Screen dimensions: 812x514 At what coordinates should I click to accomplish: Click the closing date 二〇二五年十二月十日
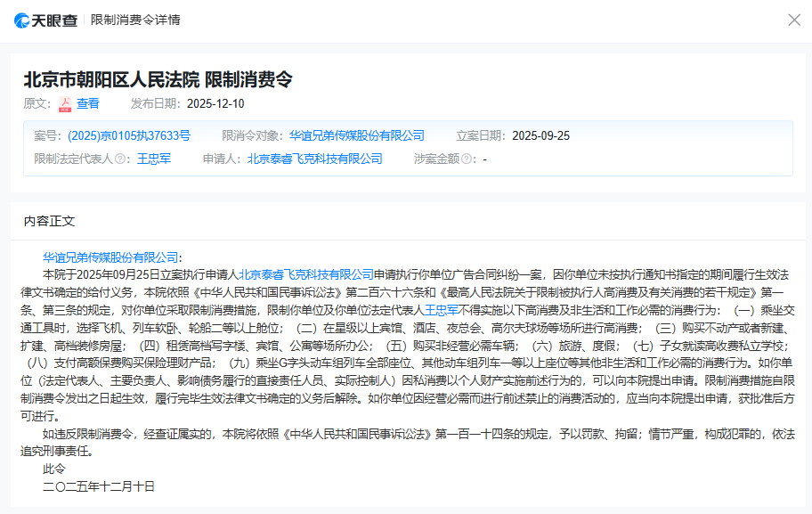(x=99, y=486)
